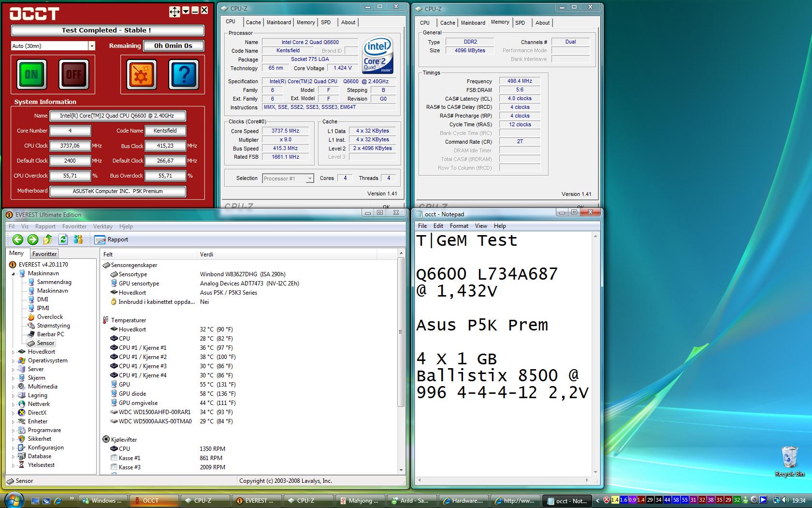Show hidden tray icons arrow
This screenshot has height=508, width=812.
coord(598,501)
